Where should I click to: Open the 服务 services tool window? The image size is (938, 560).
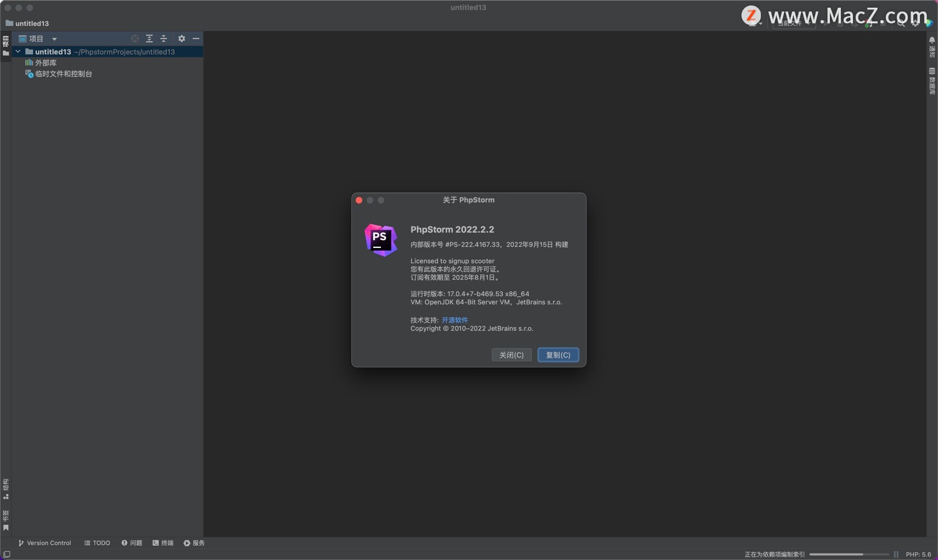[194, 543]
